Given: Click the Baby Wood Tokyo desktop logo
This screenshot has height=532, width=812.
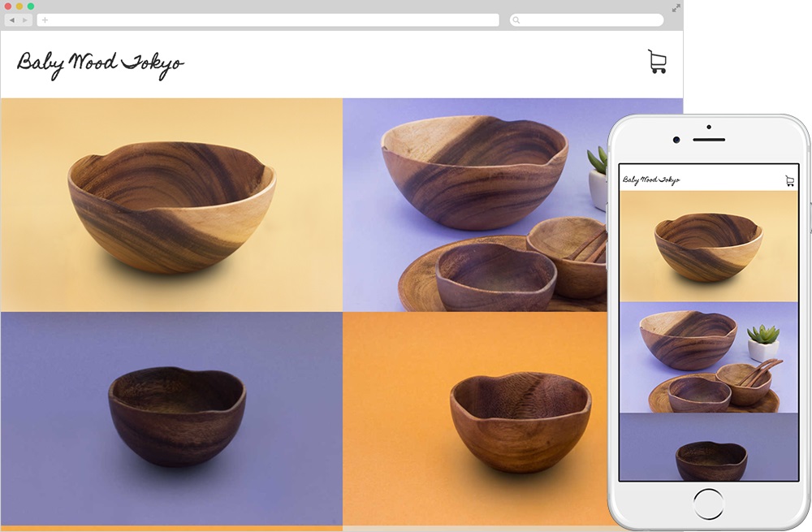Looking at the screenshot, I should [x=101, y=65].
